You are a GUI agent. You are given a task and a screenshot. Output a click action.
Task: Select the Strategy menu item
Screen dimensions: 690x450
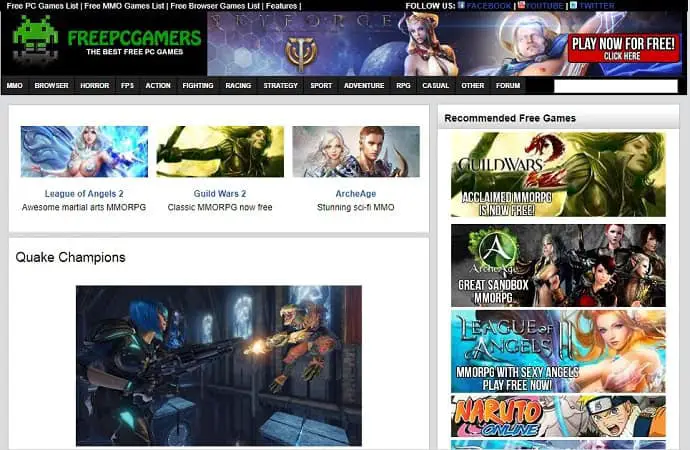[x=281, y=85]
